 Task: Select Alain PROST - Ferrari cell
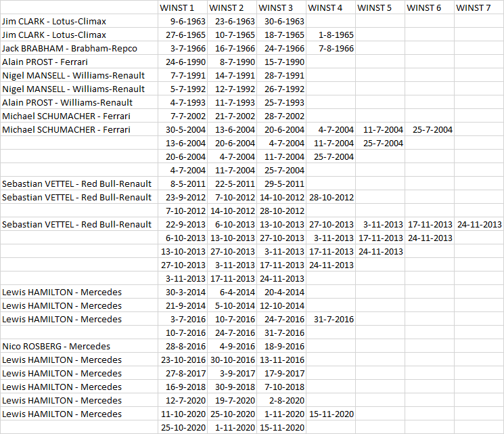pyautogui.click(x=79, y=62)
